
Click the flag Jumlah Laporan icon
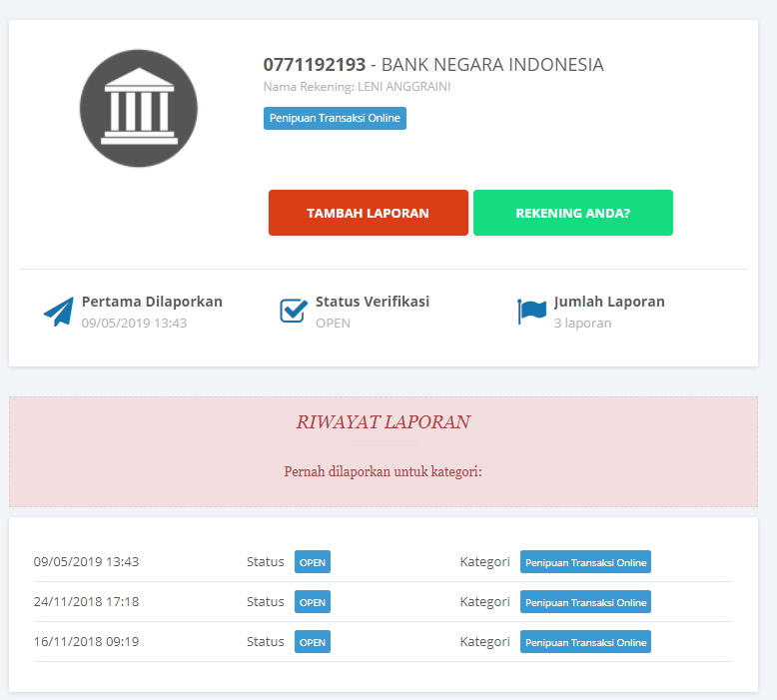click(x=531, y=312)
